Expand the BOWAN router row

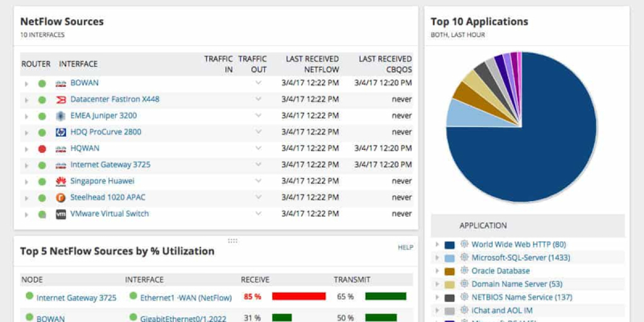(26, 83)
